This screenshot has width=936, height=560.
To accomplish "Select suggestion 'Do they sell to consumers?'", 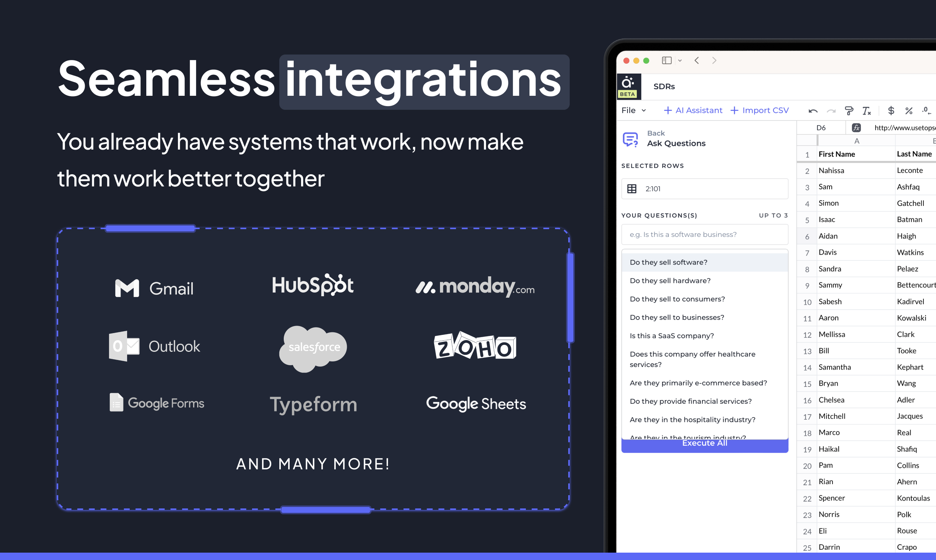I will 705,299.
